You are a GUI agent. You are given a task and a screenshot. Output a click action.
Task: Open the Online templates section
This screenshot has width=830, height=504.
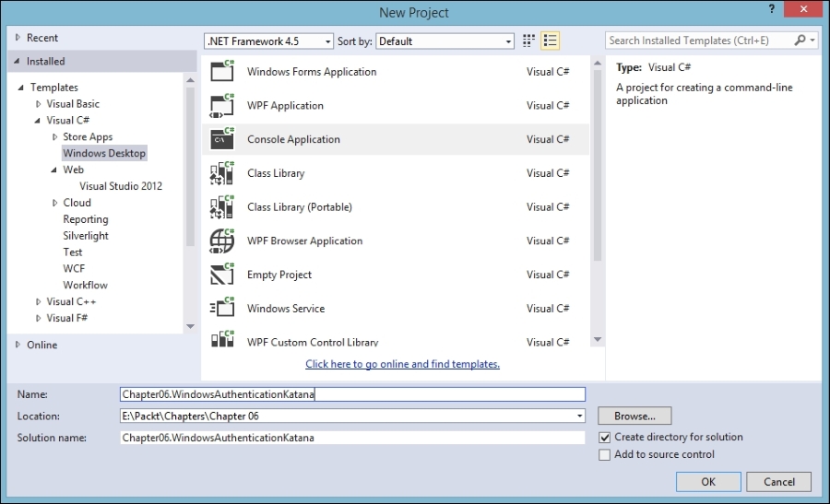point(41,345)
